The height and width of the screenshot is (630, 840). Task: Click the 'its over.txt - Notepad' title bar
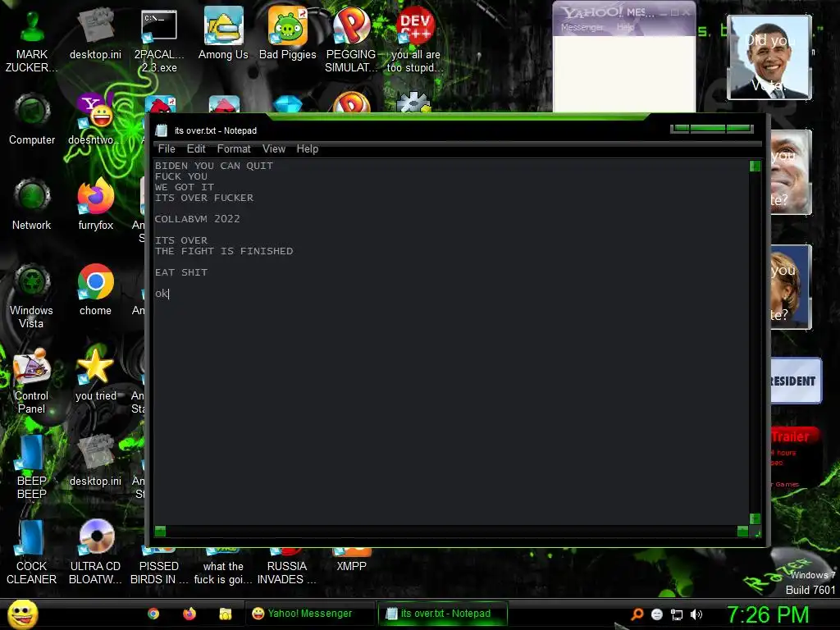pyautogui.click(x=407, y=130)
